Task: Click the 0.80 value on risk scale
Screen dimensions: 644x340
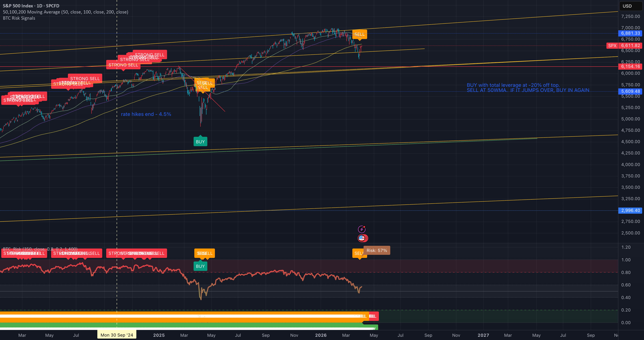Action: (x=626, y=272)
